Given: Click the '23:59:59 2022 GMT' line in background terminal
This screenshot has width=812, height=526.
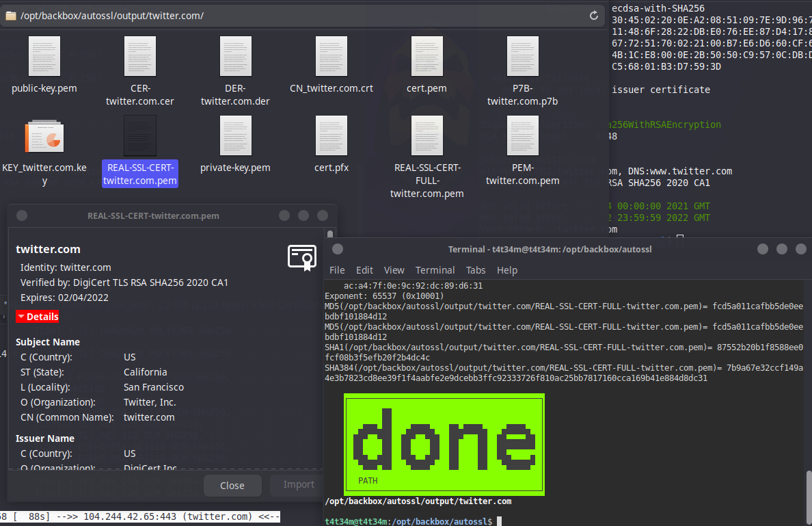Looking at the screenshot, I should [x=664, y=218].
